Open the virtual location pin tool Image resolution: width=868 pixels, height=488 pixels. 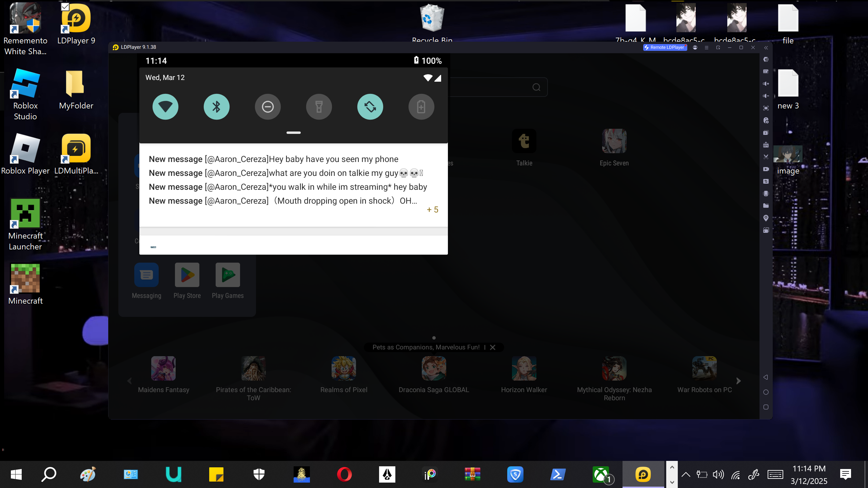click(x=766, y=218)
